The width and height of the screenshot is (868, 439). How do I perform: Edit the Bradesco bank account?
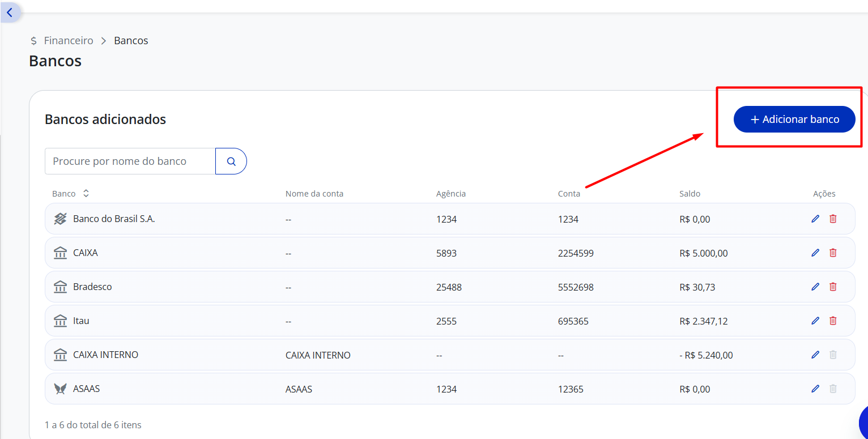(815, 287)
